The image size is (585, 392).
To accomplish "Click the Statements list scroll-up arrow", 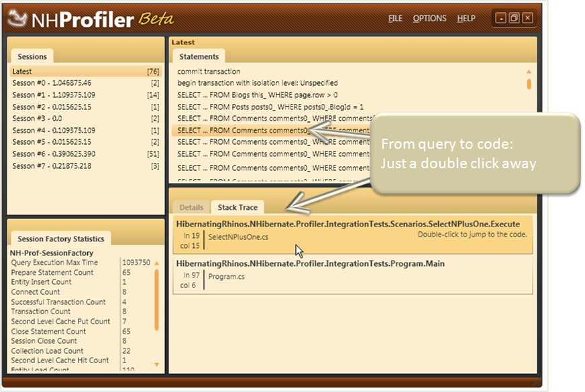I will click(x=529, y=71).
